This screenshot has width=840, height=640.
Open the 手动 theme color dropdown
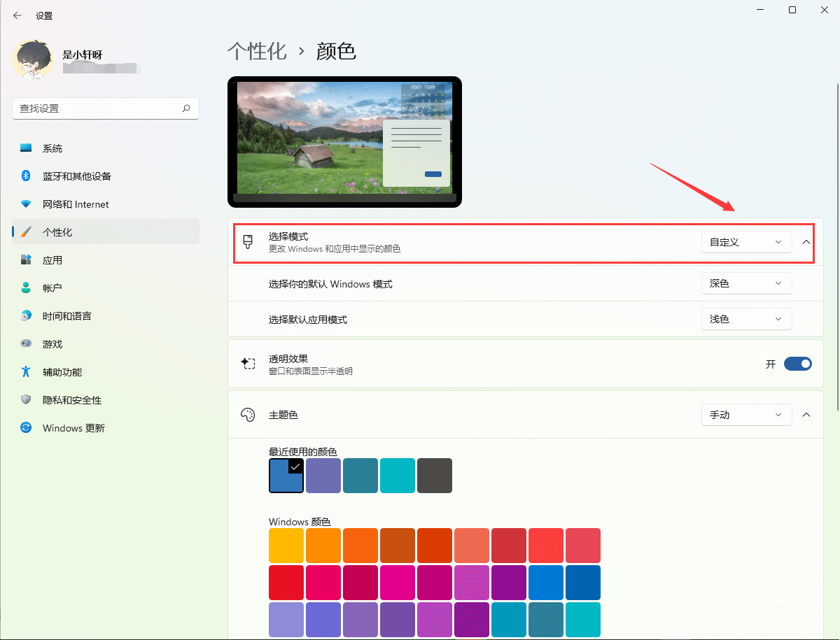pos(746,414)
